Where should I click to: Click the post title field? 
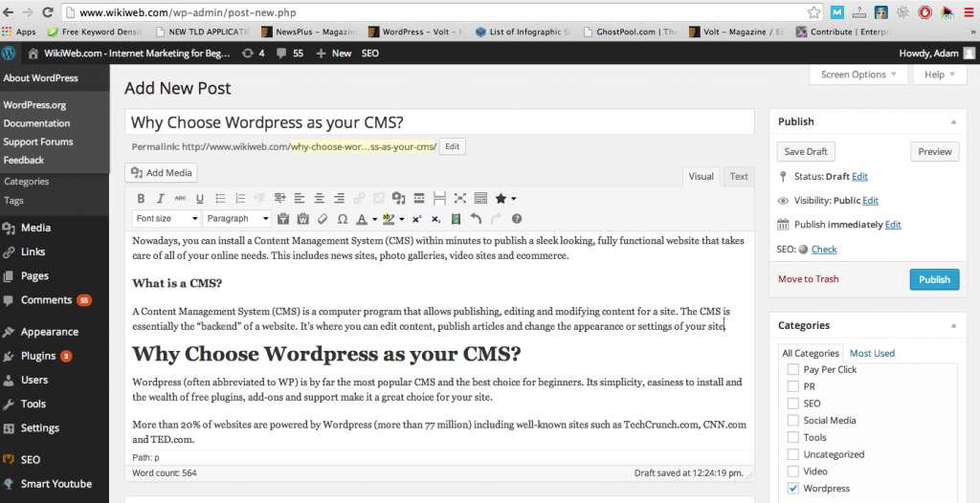[439, 121]
